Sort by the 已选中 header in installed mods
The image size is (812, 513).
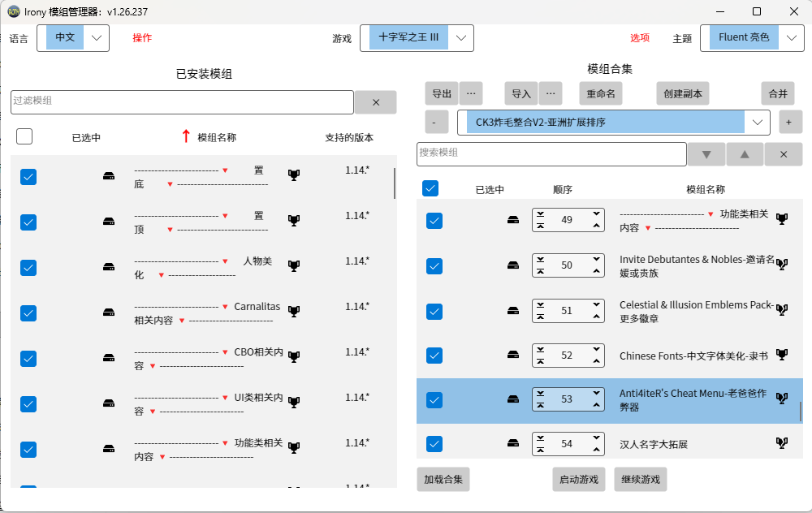click(x=86, y=138)
